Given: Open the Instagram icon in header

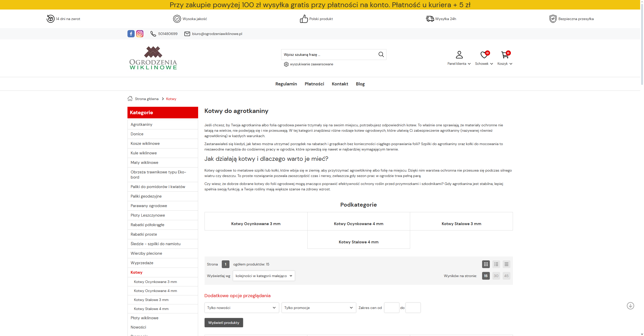Looking at the screenshot, I should 140,33.
